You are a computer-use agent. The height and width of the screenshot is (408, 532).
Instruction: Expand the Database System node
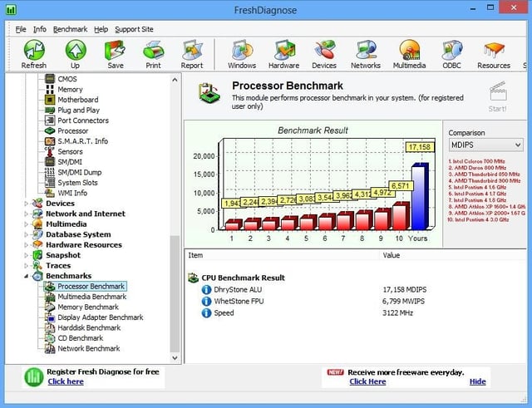pyautogui.click(x=27, y=234)
